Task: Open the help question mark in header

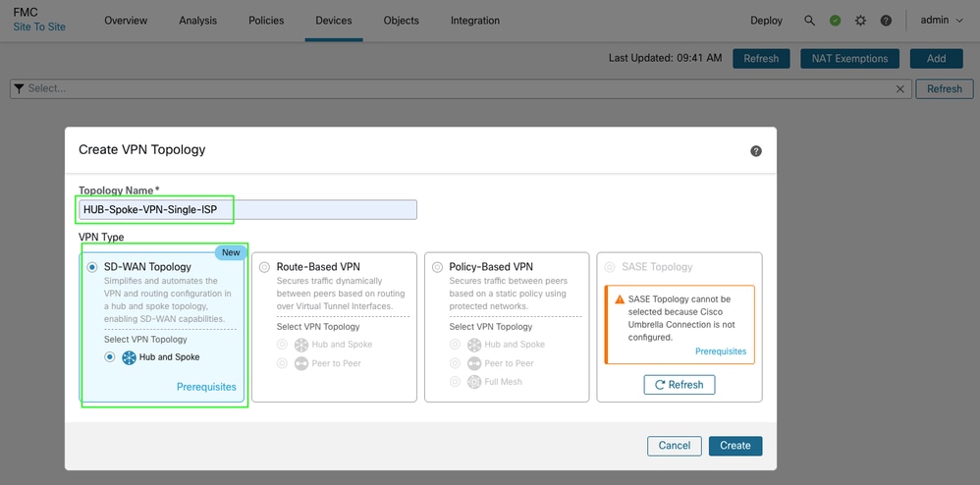Action: [886, 21]
